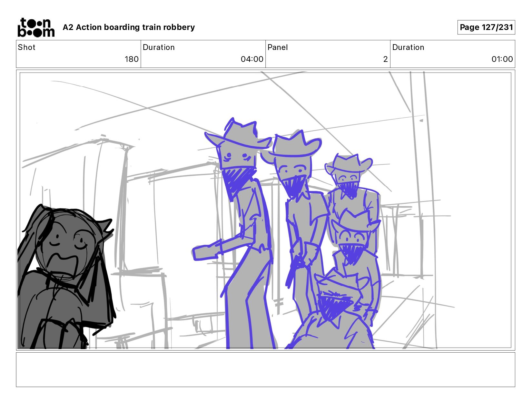Select the shot duration value '04:00'
The width and height of the screenshot is (532, 411).
(252, 59)
